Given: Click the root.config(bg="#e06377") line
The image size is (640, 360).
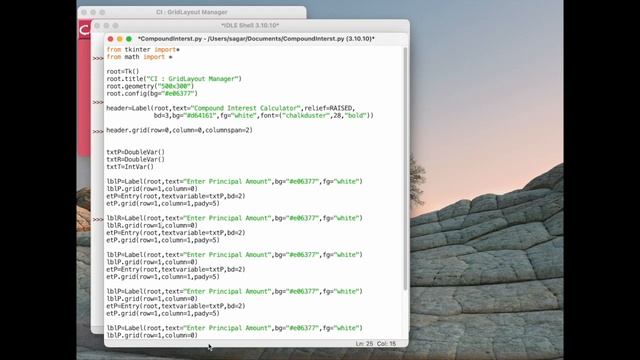Looking at the screenshot, I should click(152, 93).
